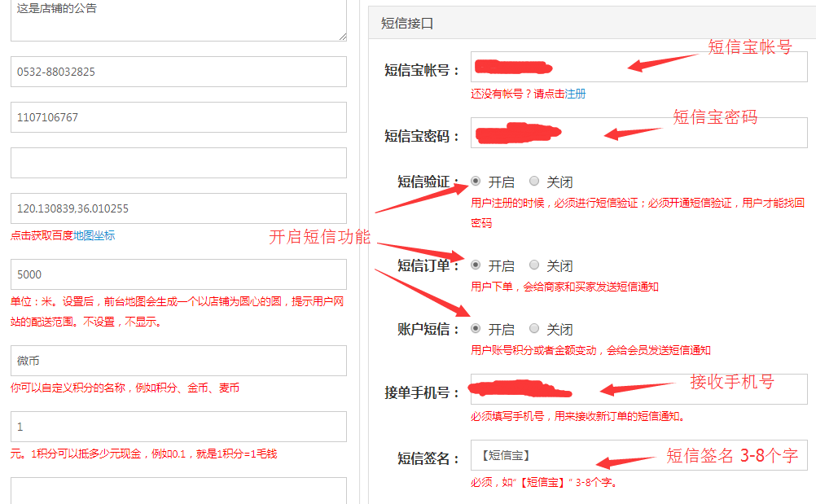Select the coordinates field 120.130839,36.010255
Viewport: 816px width, 504px height.
point(178,208)
